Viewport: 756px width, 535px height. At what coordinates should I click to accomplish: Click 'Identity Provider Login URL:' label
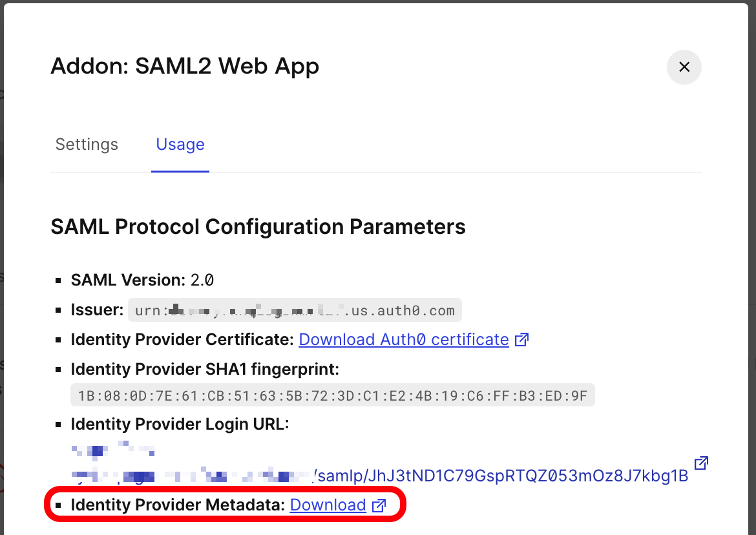tap(179, 424)
